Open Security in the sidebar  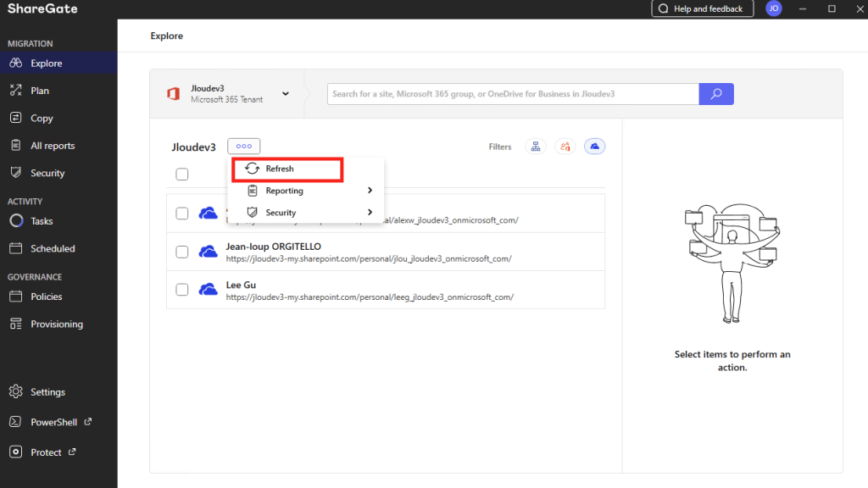pos(58,173)
